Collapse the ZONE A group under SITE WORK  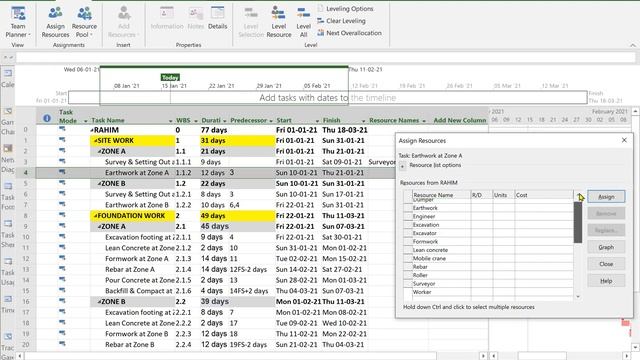point(99,151)
